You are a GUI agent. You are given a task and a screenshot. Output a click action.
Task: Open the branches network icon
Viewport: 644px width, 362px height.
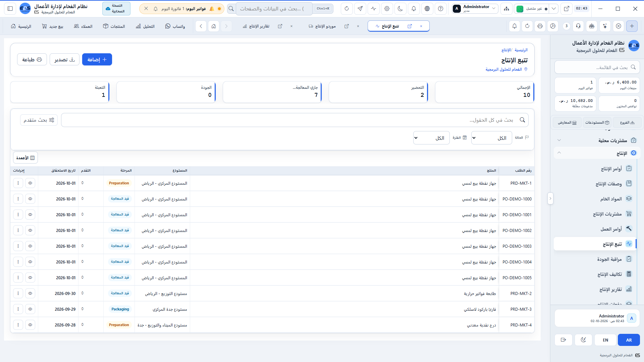point(506,9)
